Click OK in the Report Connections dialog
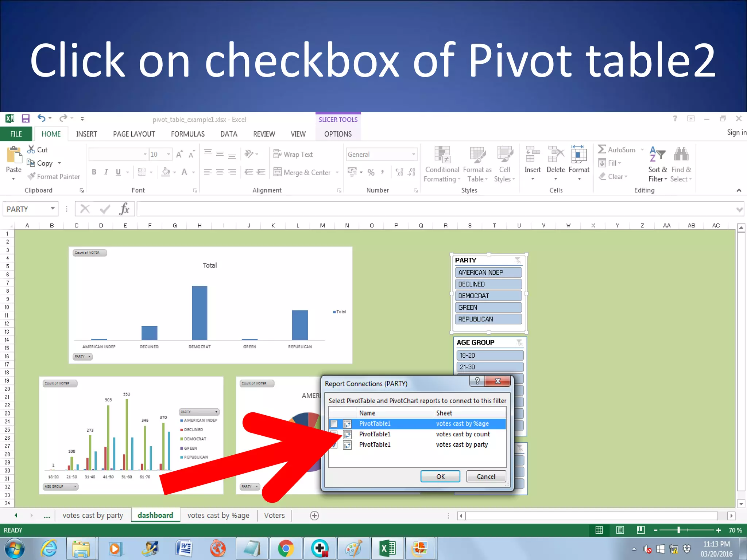 click(440, 477)
